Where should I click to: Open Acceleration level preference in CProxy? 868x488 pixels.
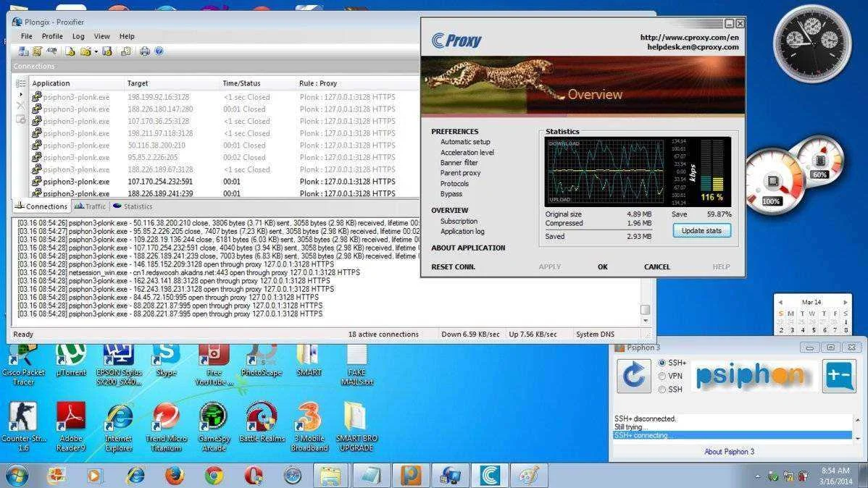point(467,152)
